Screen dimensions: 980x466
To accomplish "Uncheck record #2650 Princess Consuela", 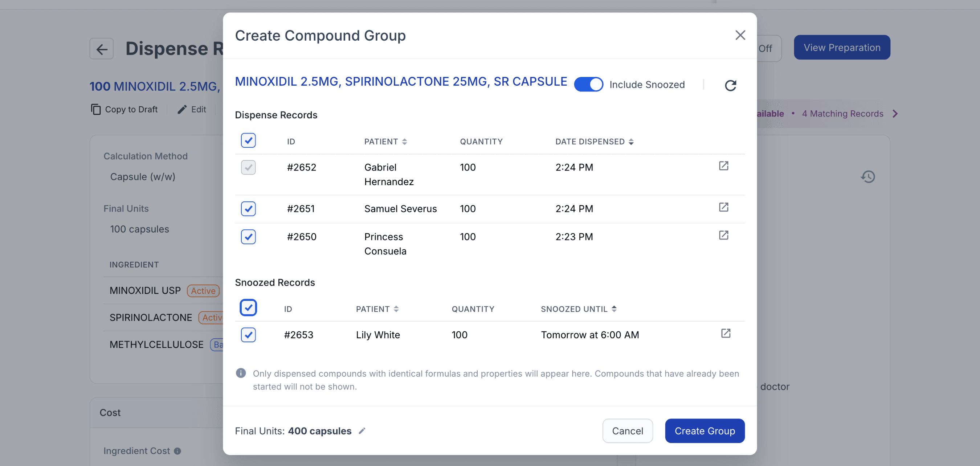I will click(248, 237).
